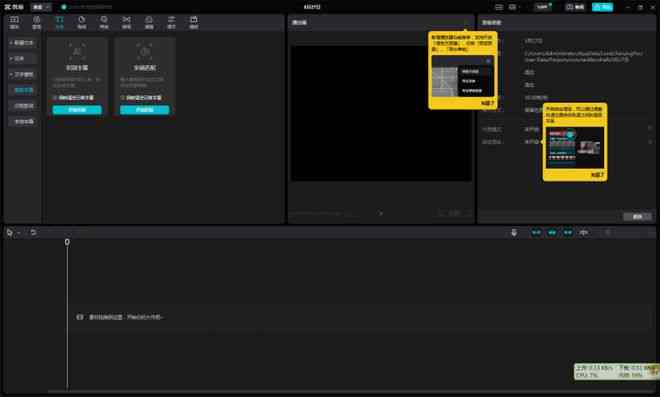
Task: Select the Stickers icon in top toolbar
Action: click(82, 22)
